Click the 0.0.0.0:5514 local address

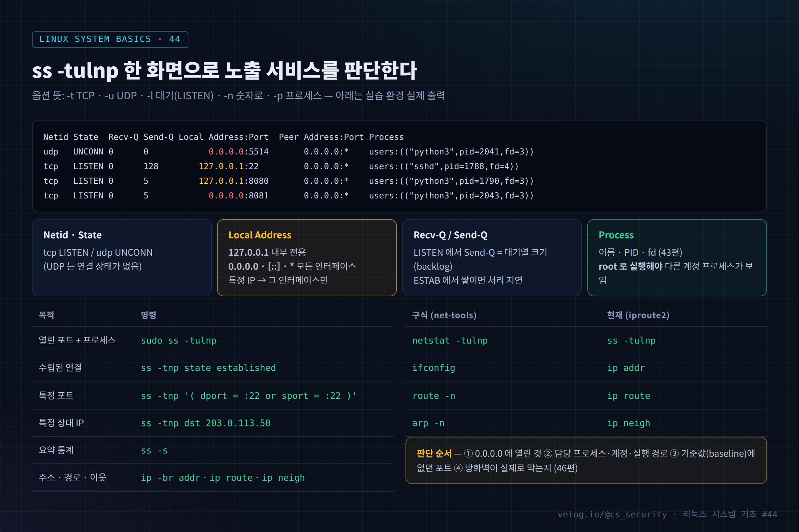pos(238,152)
